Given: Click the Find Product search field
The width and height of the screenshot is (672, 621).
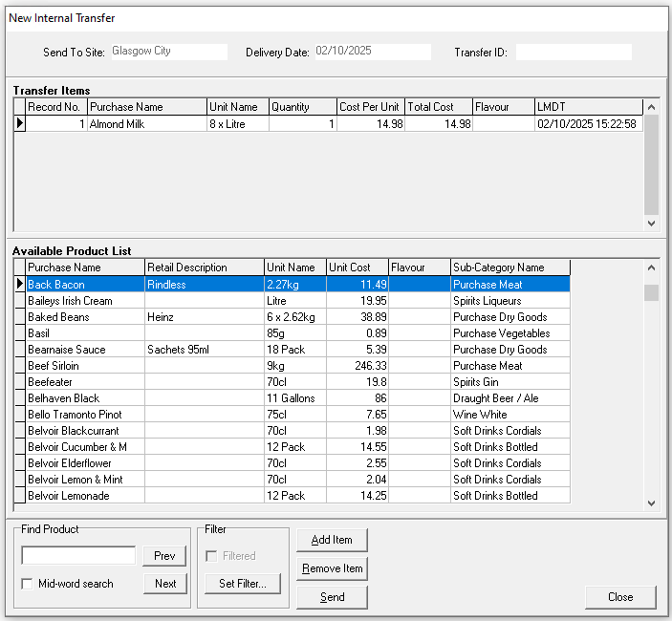Looking at the screenshot, I should (x=78, y=556).
